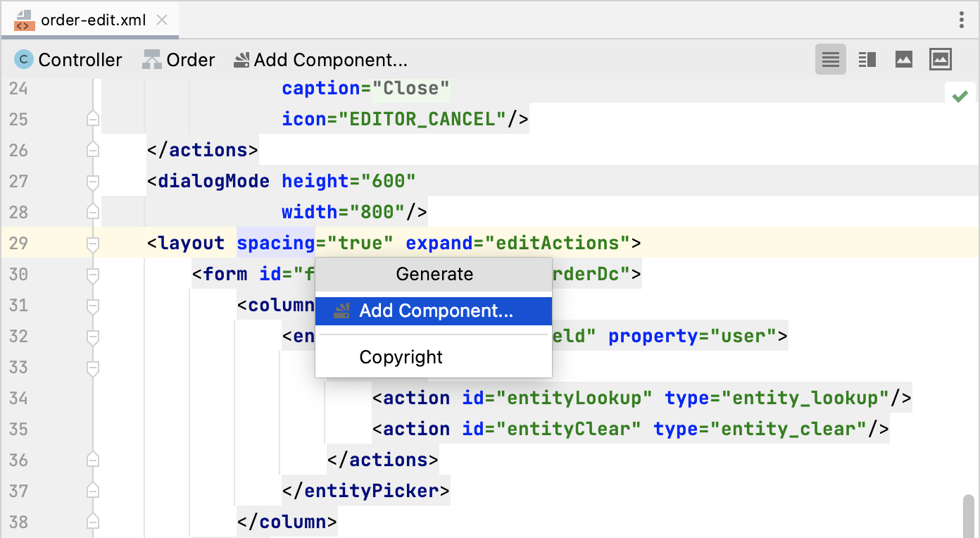Click the closing </column> tag

point(287,522)
